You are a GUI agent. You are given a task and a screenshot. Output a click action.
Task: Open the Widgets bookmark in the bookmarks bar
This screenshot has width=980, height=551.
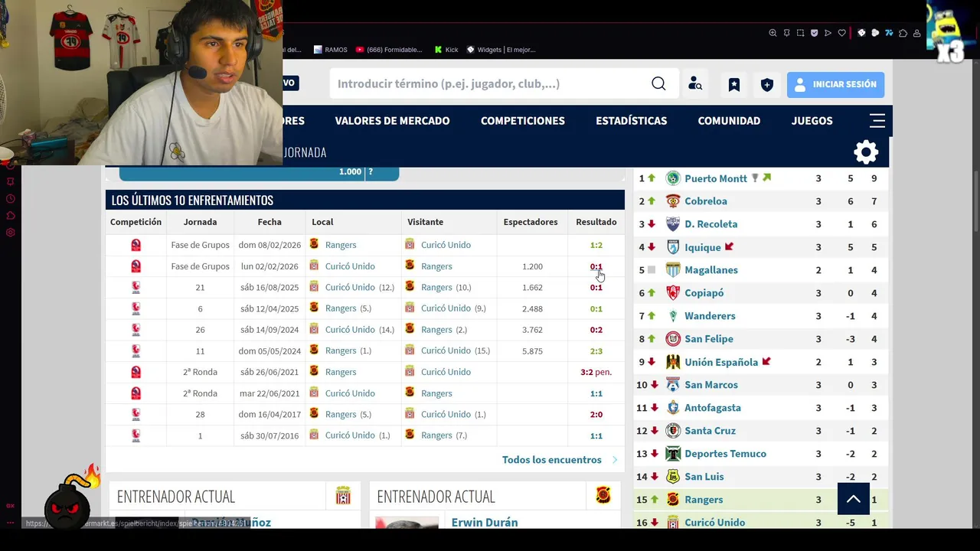[501, 50]
